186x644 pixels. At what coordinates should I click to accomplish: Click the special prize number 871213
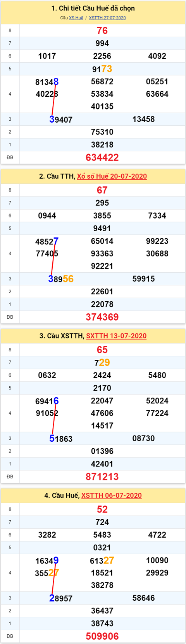click(x=102, y=477)
